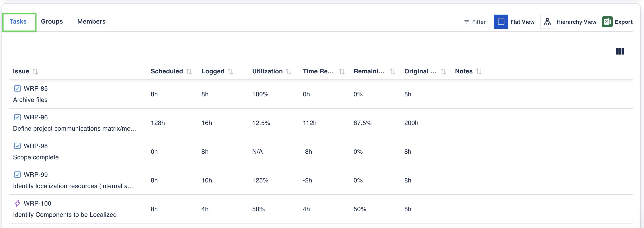Select the Flat View square icon
The width and height of the screenshot is (644, 228).
pyautogui.click(x=501, y=22)
